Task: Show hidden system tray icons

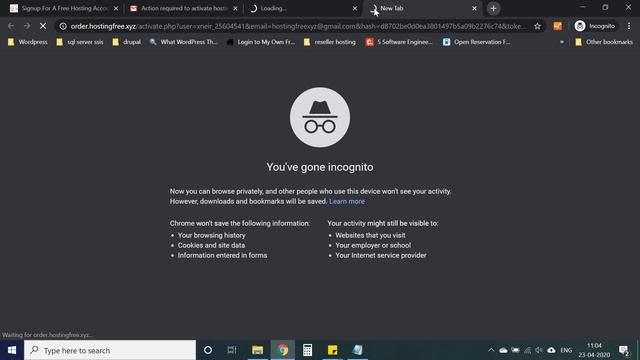Action: point(491,350)
